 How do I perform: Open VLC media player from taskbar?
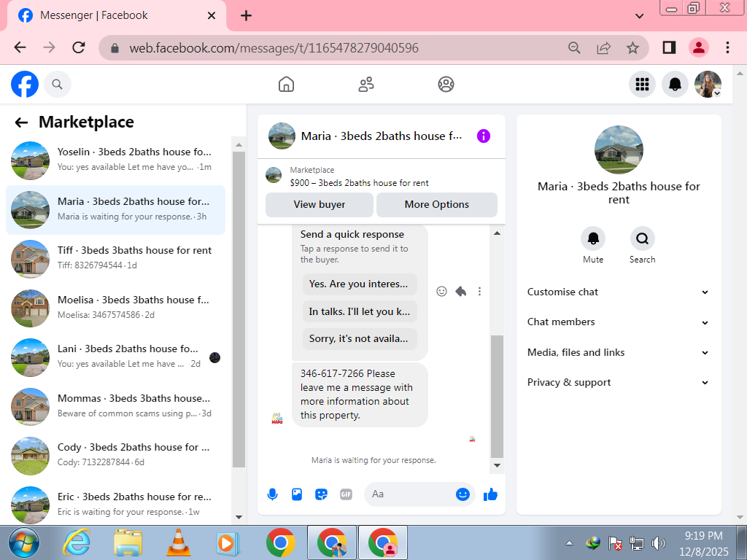coord(179,542)
